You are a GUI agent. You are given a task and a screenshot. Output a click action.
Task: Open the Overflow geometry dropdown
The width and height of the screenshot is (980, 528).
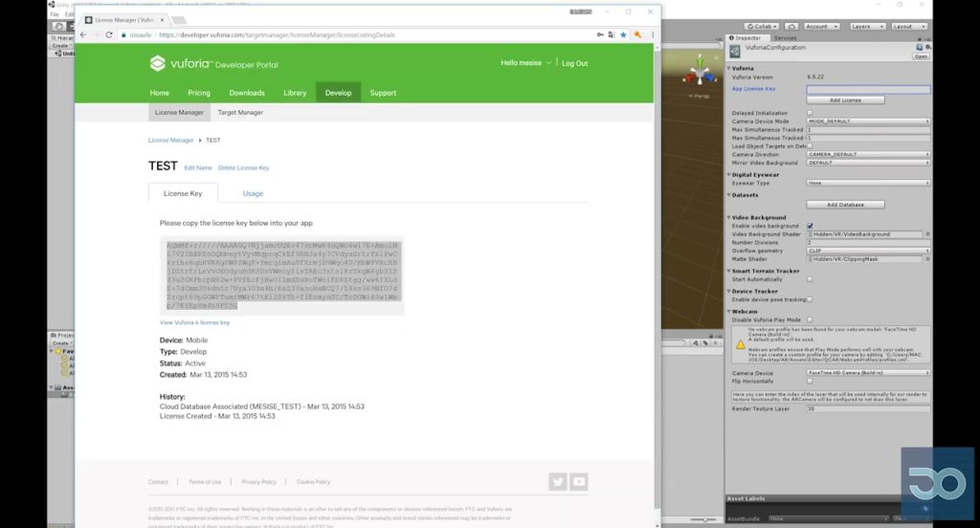868,251
